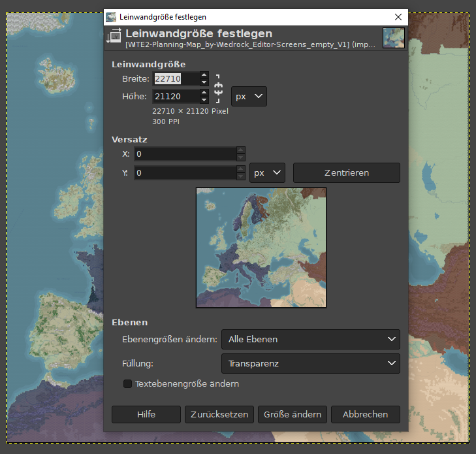Click the canvas size icon in dialog header

coord(114,36)
